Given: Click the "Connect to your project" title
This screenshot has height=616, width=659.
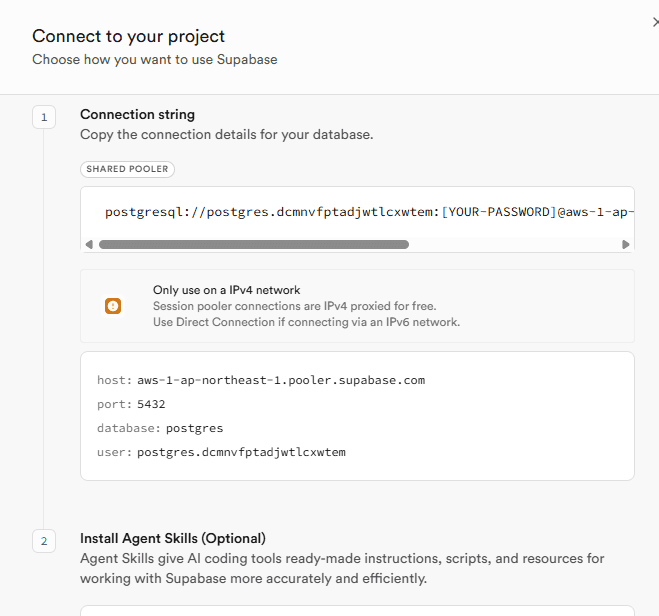Looking at the screenshot, I should click(129, 36).
